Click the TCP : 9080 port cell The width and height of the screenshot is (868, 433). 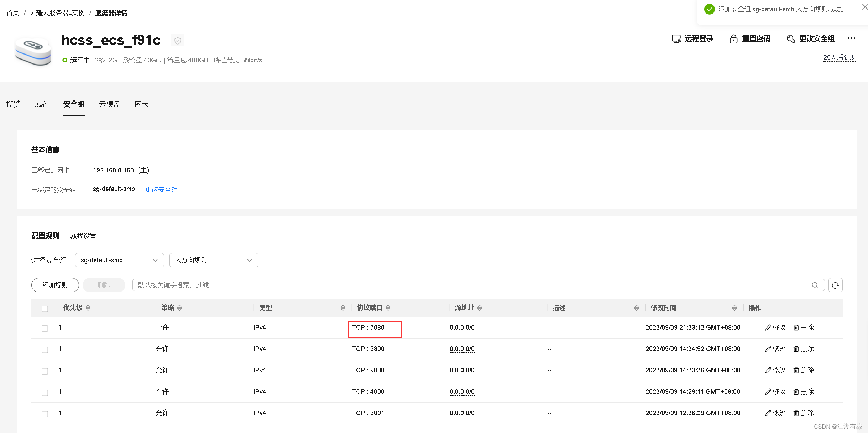[368, 370]
